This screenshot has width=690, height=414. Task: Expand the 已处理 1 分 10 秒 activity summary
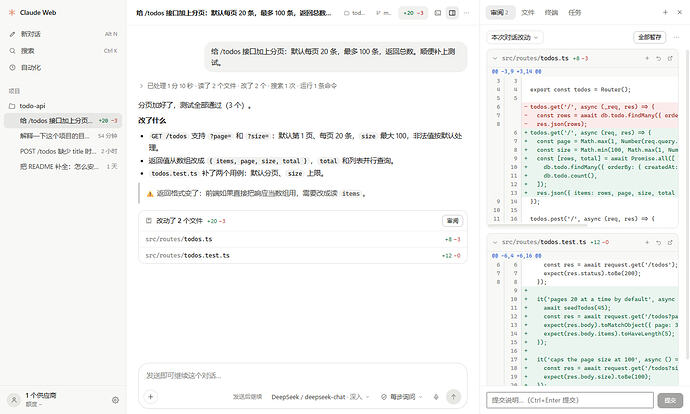[238, 86]
